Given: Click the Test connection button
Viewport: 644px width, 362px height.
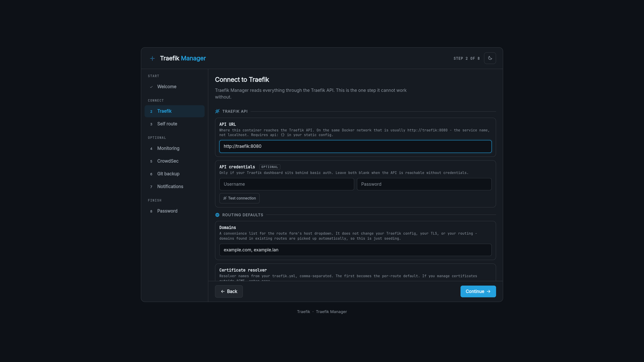Looking at the screenshot, I should pos(239,198).
